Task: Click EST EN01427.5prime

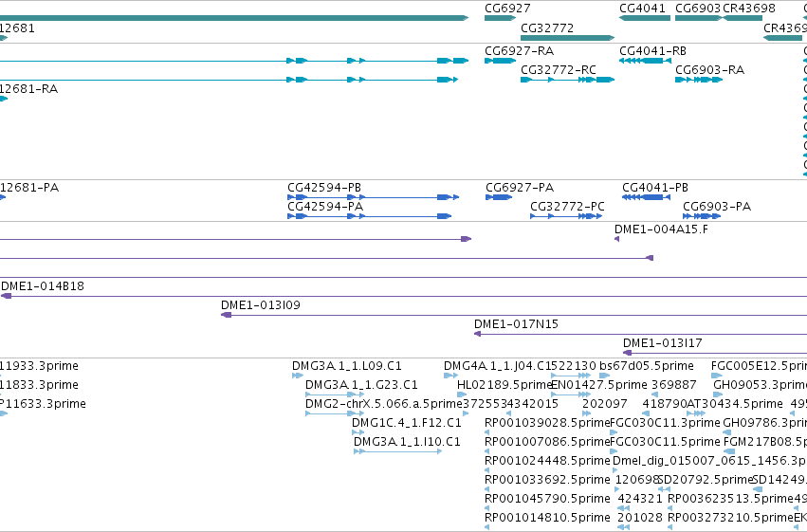Action: click(571, 394)
